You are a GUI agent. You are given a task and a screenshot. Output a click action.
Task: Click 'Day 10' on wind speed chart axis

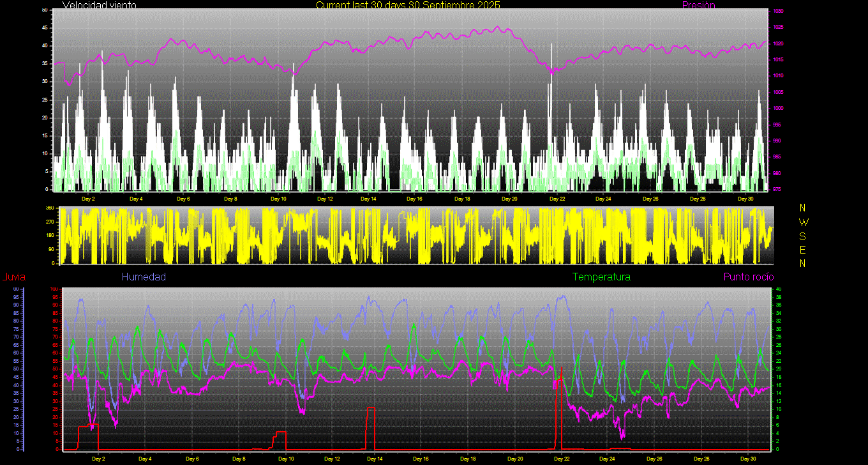[278, 199]
